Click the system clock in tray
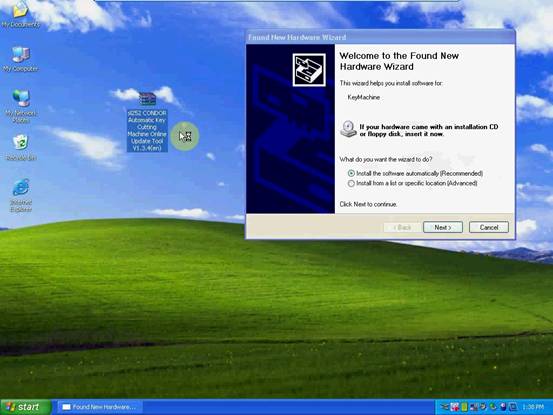This screenshot has height=415, width=553. (533, 407)
